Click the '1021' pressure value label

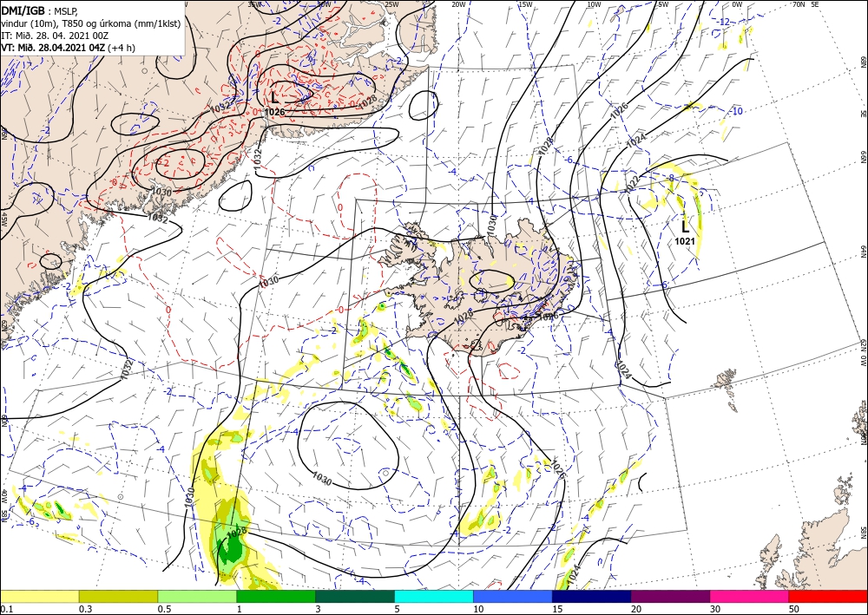coord(685,241)
